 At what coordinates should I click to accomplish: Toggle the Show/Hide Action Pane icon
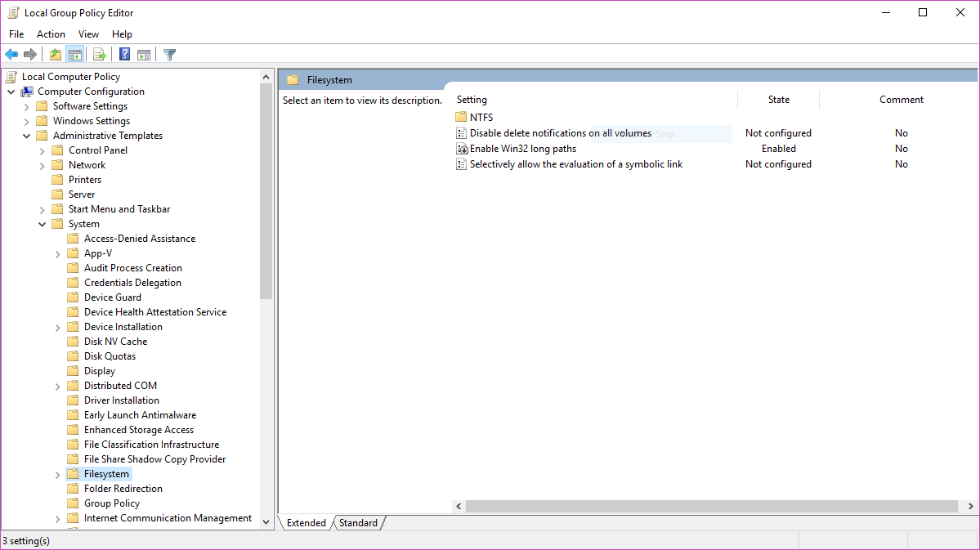point(143,54)
